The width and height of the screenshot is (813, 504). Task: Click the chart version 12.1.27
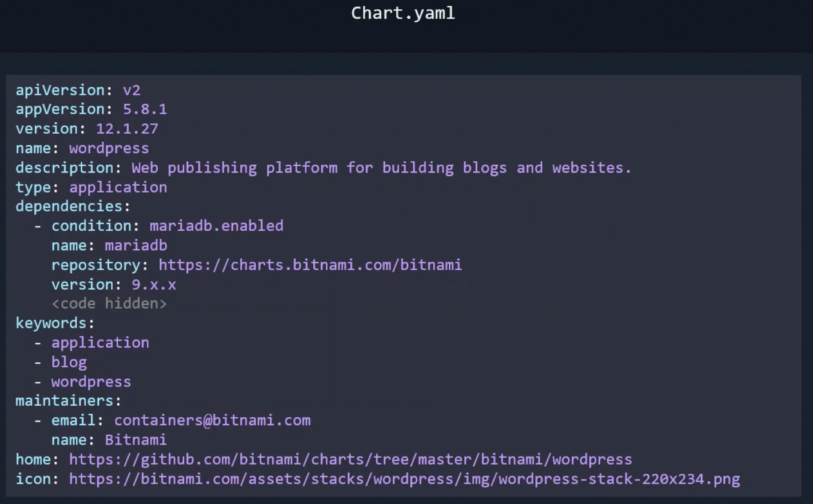[127, 129]
